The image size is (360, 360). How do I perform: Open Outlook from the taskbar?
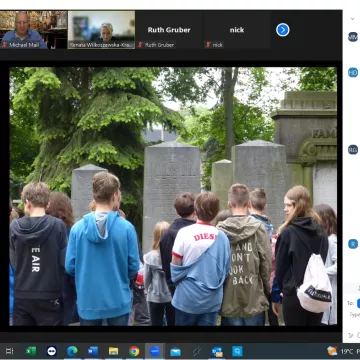pos(217,351)
